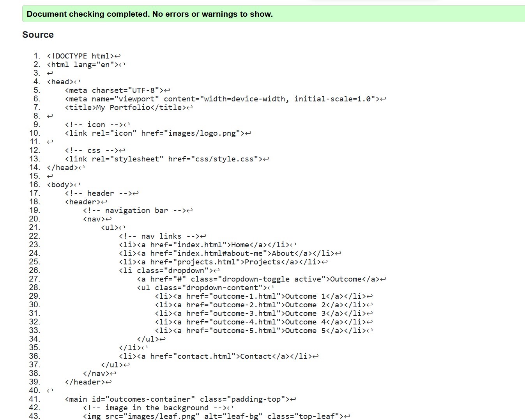Viewport: 525px width, 420px height.
Task: Click the opening body tag line
Action: (x=60, y=185)
